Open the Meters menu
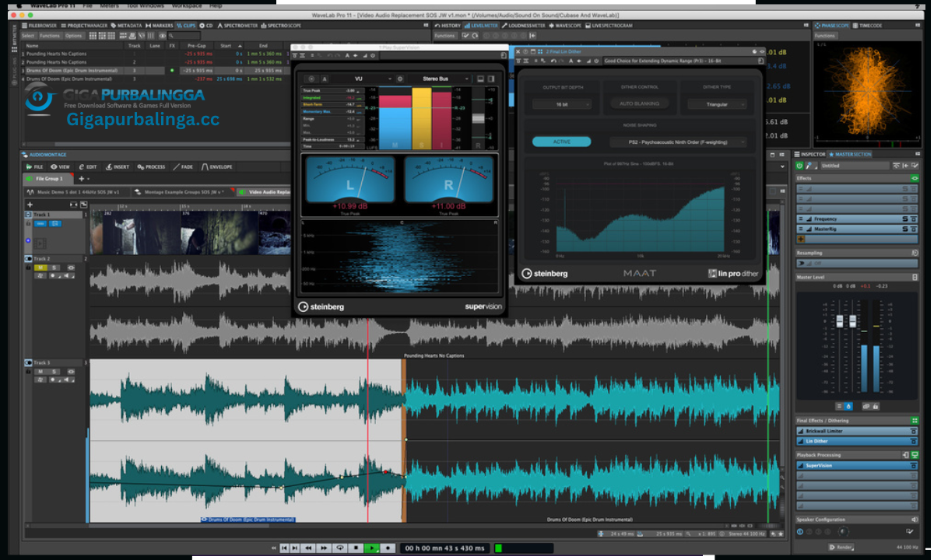This screenshot has width=934, height=560. point(111,5)
